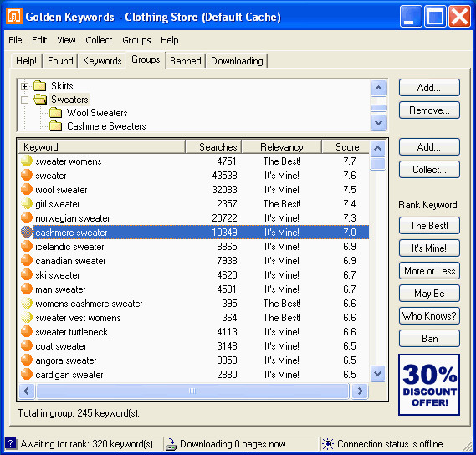The image size is (476, 455).
Task: Open the 30% discount offer banner
Action: coord(429,385)
